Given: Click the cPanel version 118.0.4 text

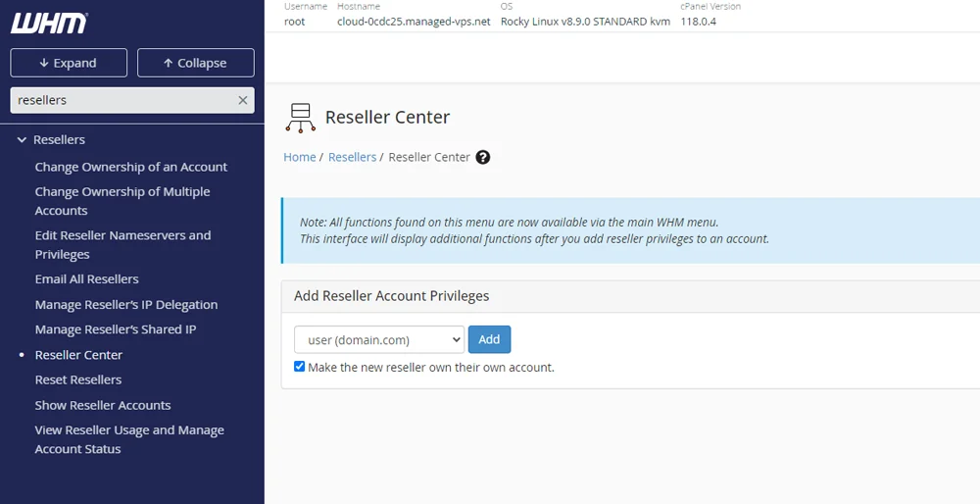Looking at the screenshot, I should tap(698, 22).
